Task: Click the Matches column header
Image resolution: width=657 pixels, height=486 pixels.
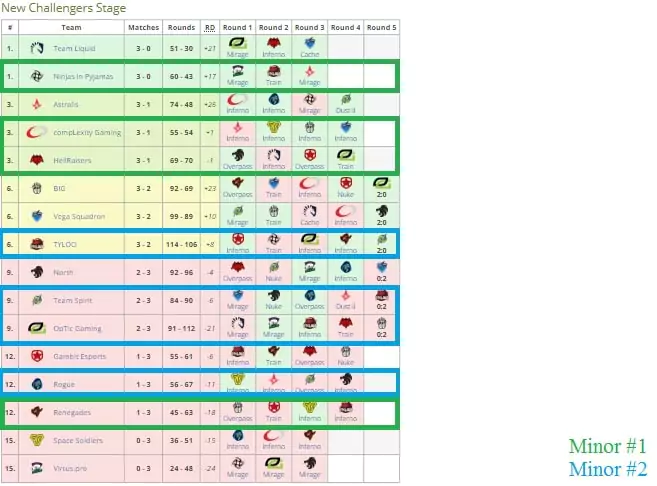Action: pyautogui.click(x=143, y=27)
